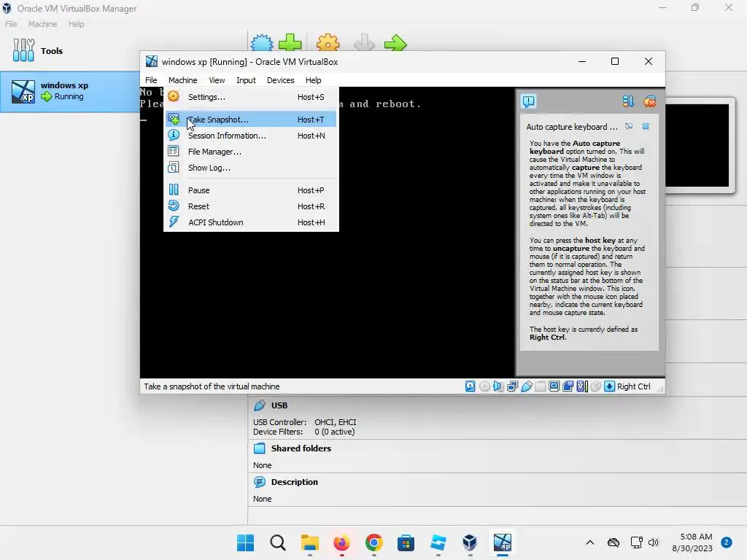Image resolution: width=747 pixels, height=560 pixels.
Task: Maximize the windows xp VM window
Action: pos(615,61)
